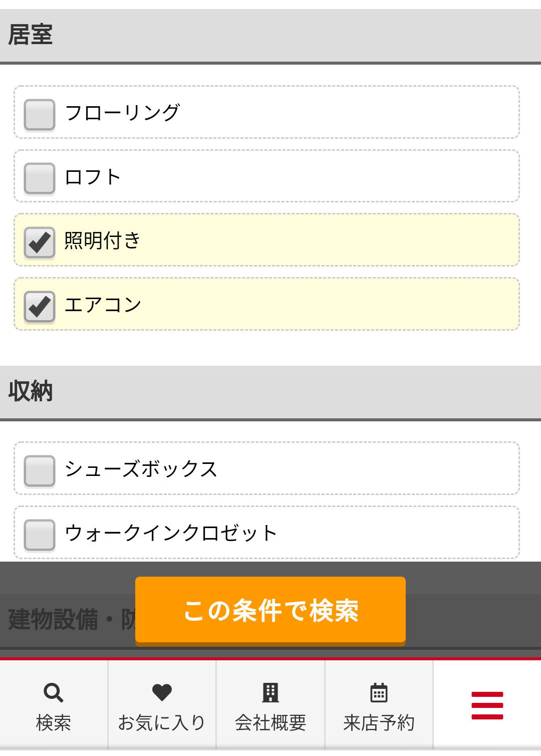Screen dimensions: 541x756
Task: Open the 来店予約 calendar icon
Action: pyautogui.click(x=379, y=692)
